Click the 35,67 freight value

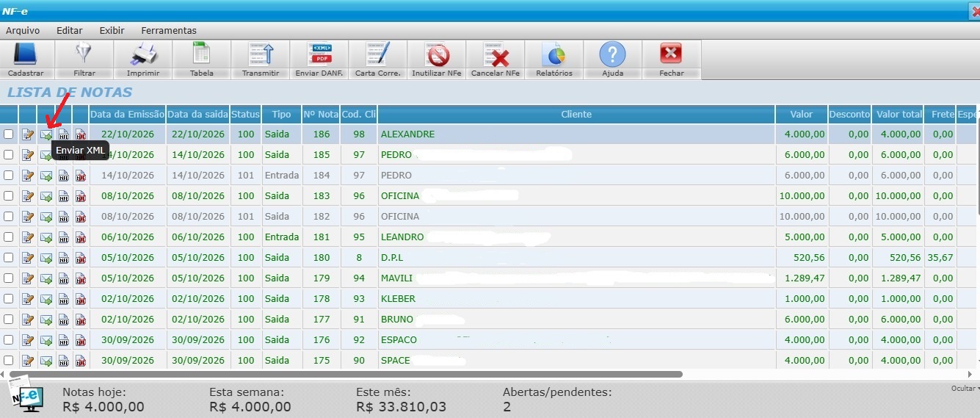(940, 258)
